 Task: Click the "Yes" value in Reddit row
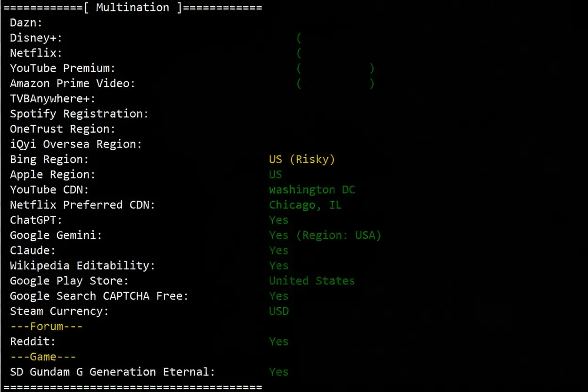pyautogui.click(x=279, y=342)
